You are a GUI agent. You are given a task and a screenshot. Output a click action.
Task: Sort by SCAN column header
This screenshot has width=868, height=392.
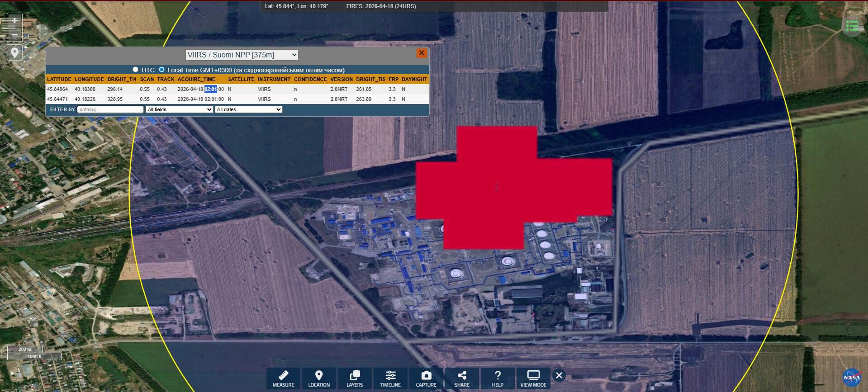point(147,79)
